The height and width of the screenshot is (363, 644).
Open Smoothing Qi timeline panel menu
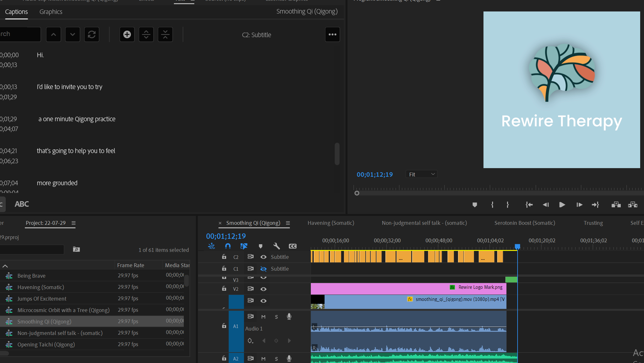tap(288, 223)
